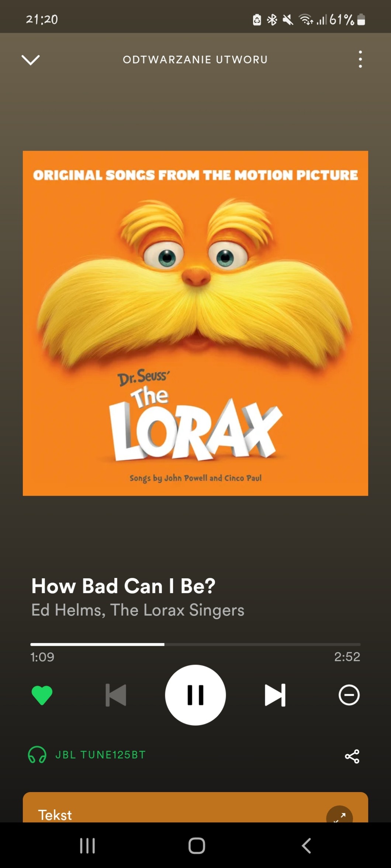Open the Tekst lyrics panel
The image size is (391, 868).
click(195, 807)
